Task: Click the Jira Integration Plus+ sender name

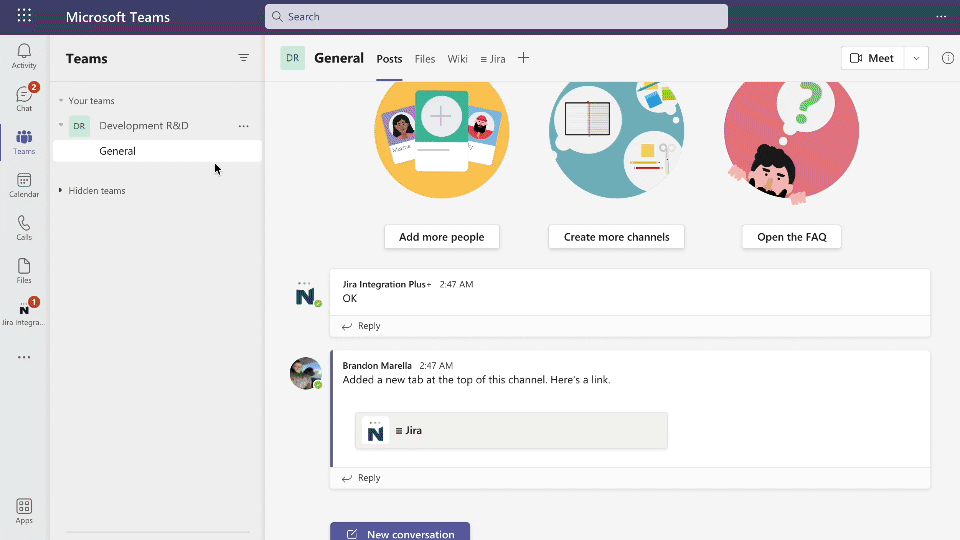Action: click(x=387, y=284)
